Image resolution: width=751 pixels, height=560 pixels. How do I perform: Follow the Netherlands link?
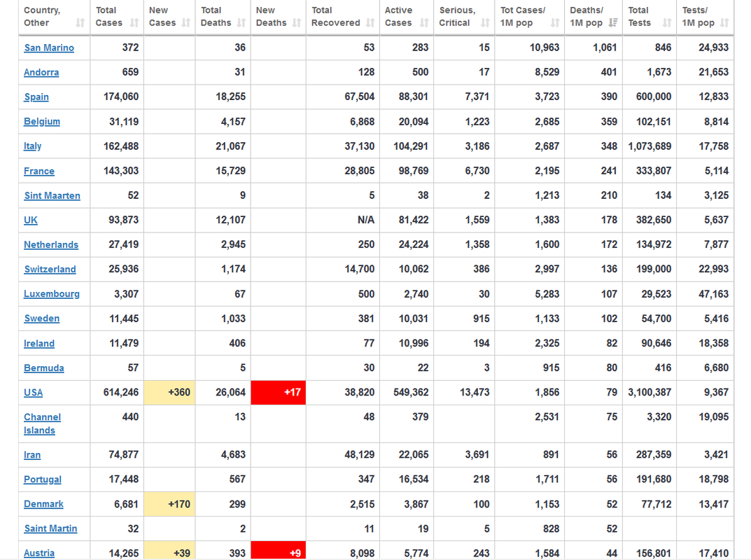click(x=51, y=245)
